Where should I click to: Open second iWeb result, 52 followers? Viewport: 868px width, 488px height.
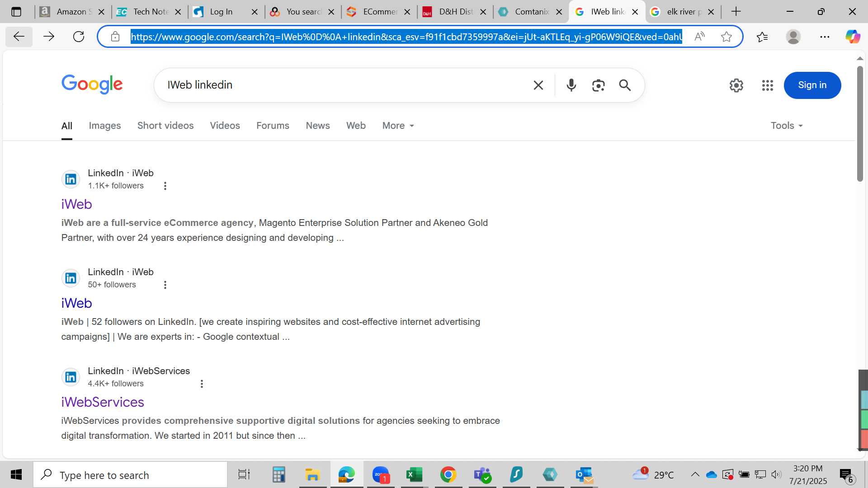(76, 303)
